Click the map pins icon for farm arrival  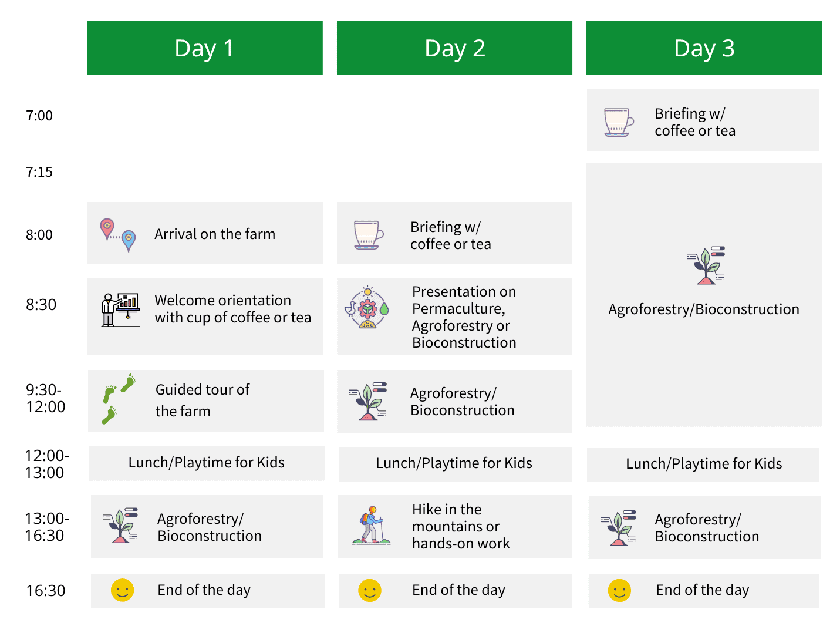(118, 234)
